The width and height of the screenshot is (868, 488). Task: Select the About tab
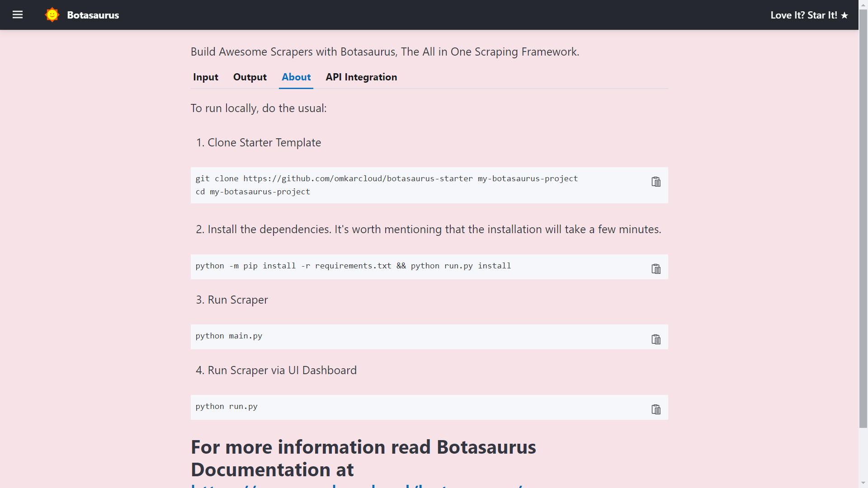click(296, 77)
